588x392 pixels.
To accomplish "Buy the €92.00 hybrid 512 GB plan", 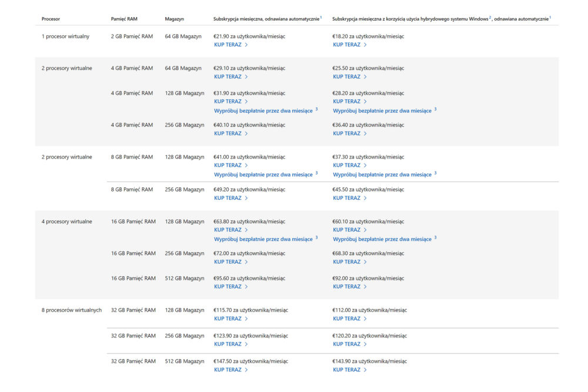I will coord(347,287).
